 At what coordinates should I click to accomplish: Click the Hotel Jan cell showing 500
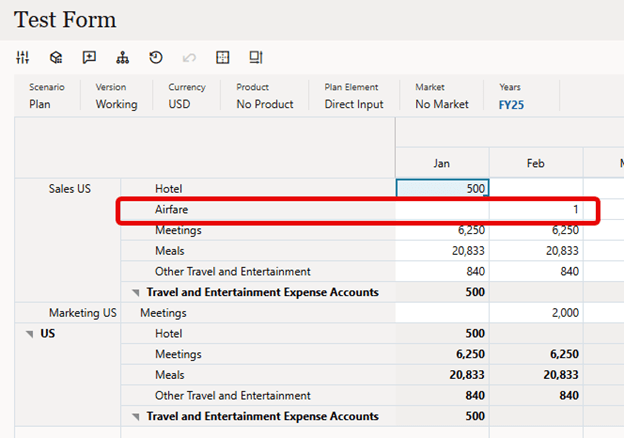[x=442, y=188]
